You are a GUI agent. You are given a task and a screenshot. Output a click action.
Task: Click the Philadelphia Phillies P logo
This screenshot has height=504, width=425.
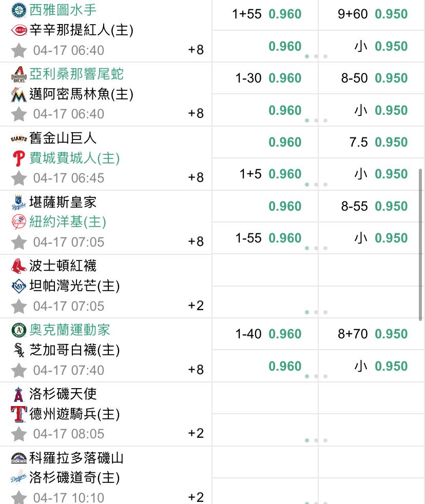18,158
